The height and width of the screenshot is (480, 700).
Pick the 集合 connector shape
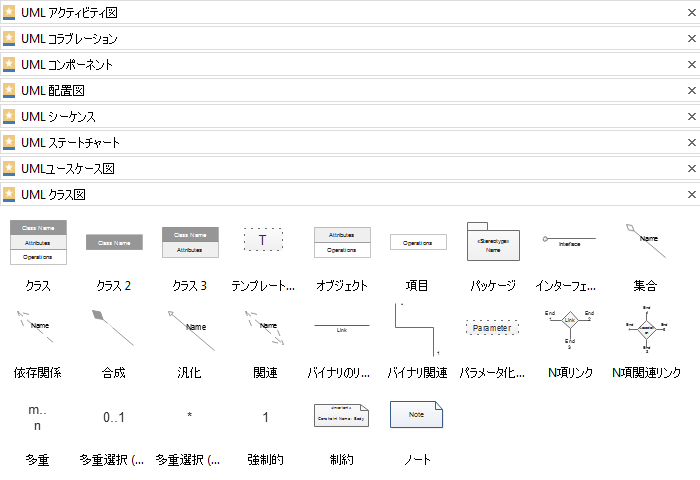point(646,241)
